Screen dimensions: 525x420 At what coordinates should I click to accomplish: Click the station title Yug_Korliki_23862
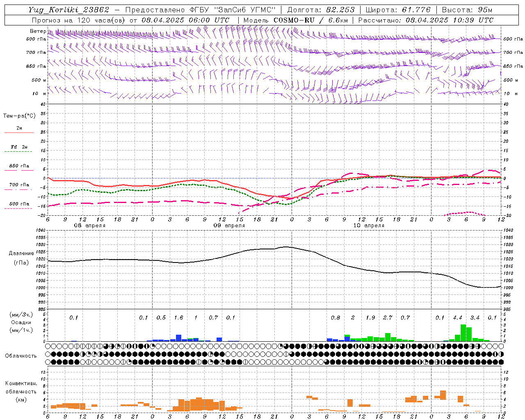pyautogui.click(x=69, y=10)
